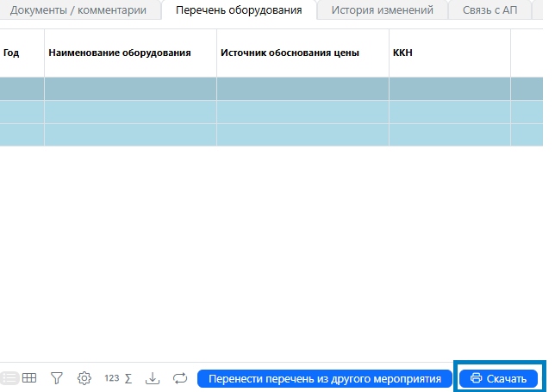Screen dimensions: 555x392
Task: Switch to История изменений tab
Action: tap(381, 10)
